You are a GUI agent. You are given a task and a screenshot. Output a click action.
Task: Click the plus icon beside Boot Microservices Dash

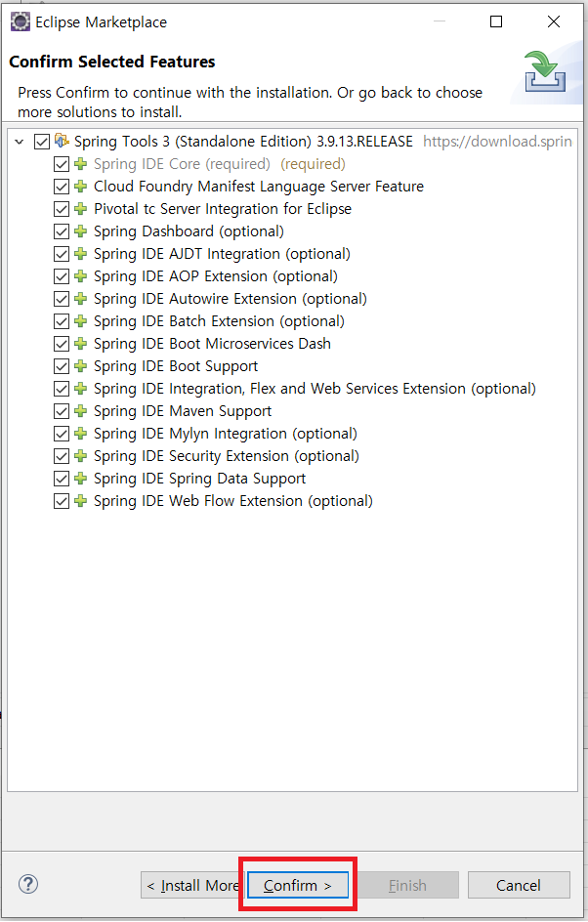(x=80, y=344)
